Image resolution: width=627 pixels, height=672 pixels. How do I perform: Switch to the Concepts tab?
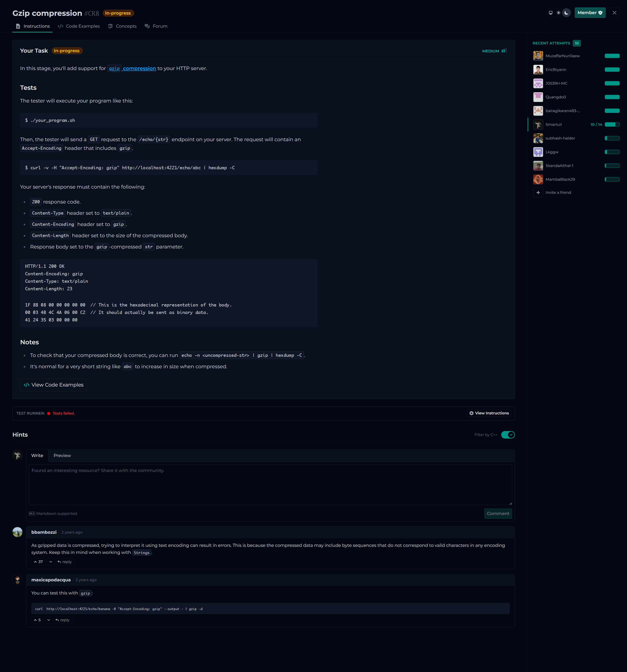click(122, 26)
